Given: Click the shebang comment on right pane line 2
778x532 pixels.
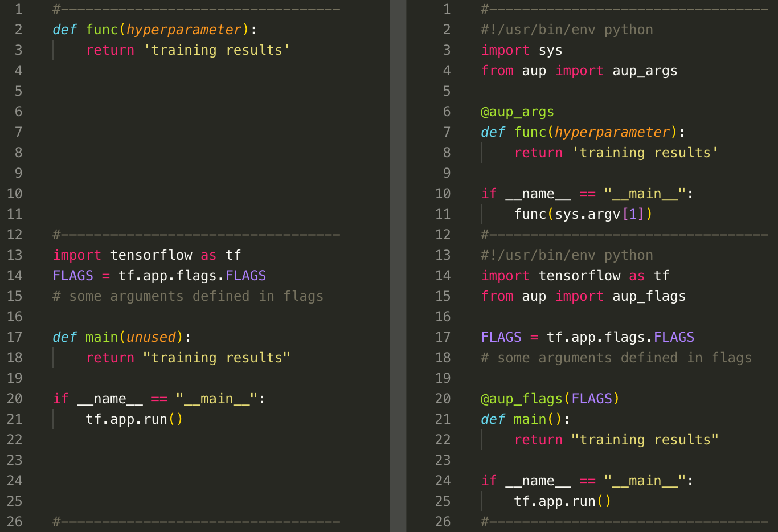Looking at the screenshot, I should 567,30.
